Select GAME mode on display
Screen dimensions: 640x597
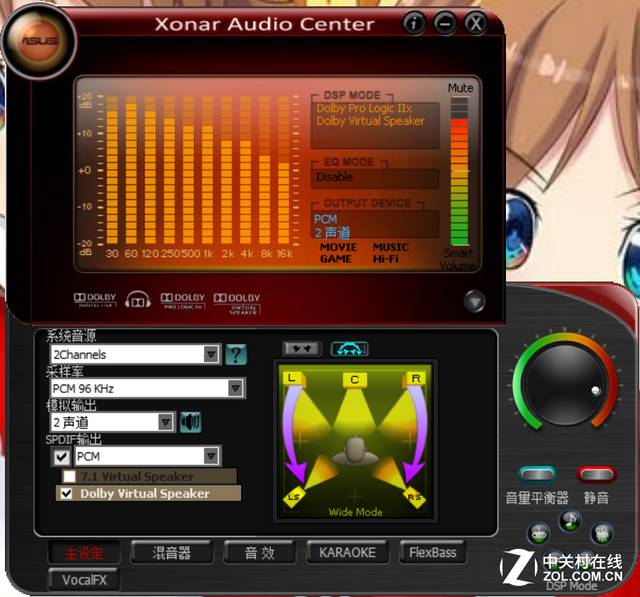coord(336,259)
